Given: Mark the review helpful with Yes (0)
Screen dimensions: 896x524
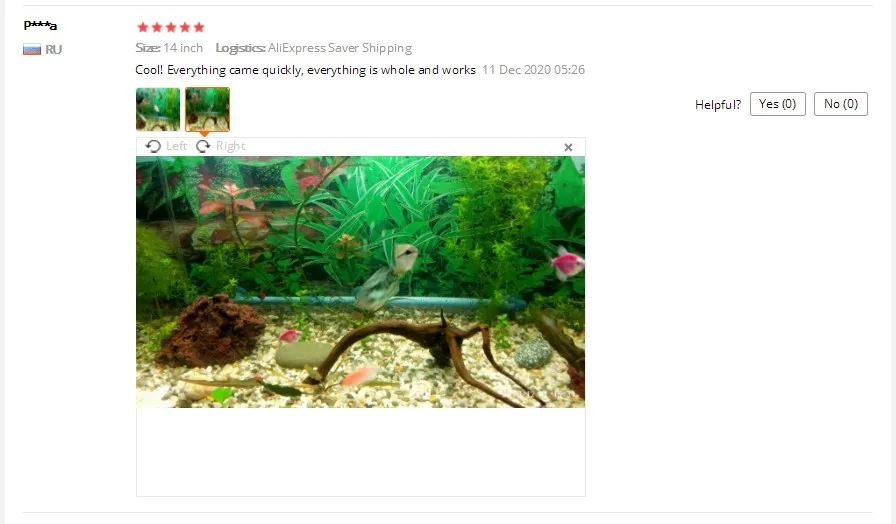Looking at the screenshot, I should pyautogui.click(x=778, y=104).
